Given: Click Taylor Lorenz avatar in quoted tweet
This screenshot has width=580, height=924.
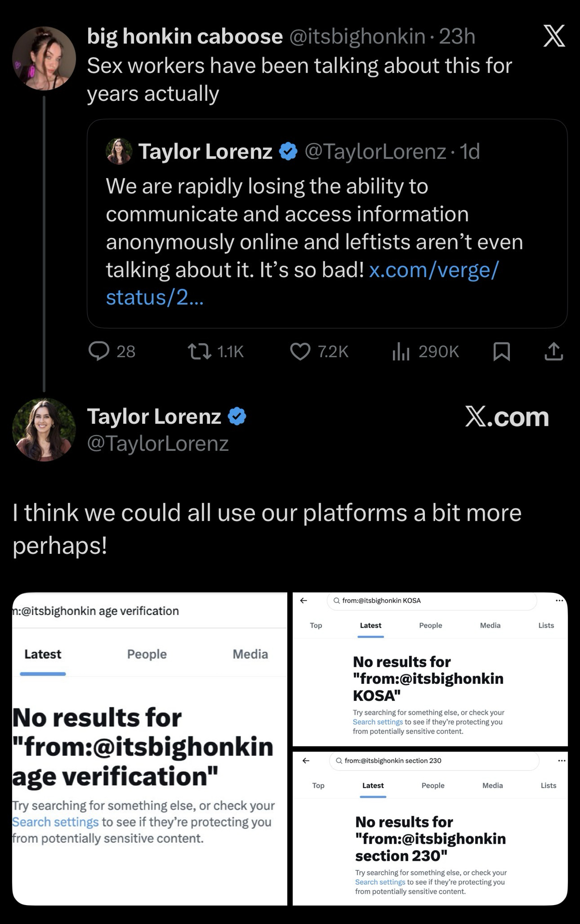Looking at the screenshot, I should click(119, 151).
